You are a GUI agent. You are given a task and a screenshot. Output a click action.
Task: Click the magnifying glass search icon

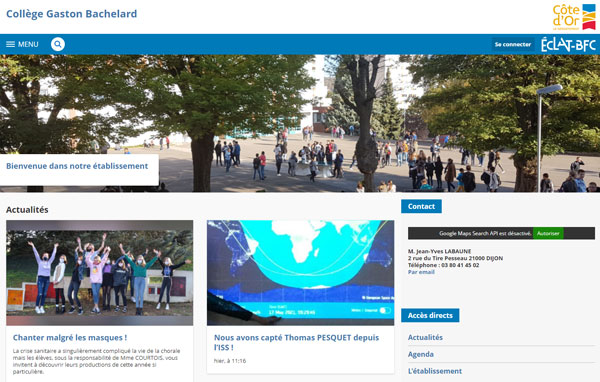click(x=58, y=44)
